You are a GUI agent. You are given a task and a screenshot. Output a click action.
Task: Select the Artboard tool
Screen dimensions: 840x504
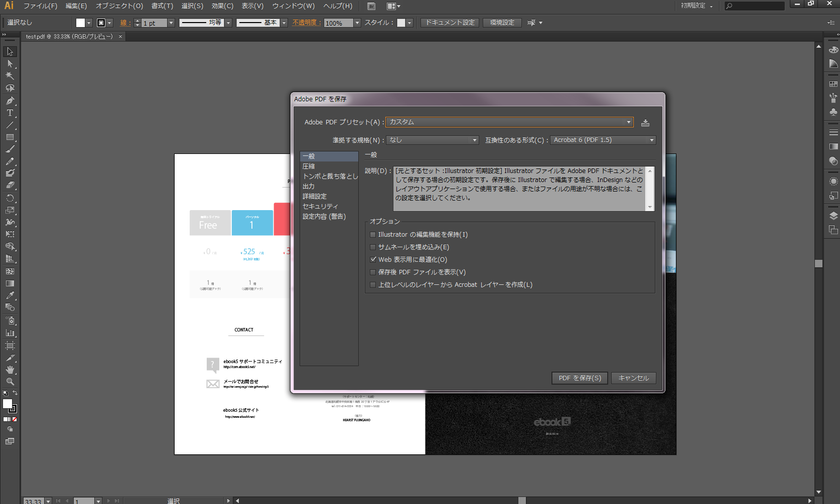point(10,346)
